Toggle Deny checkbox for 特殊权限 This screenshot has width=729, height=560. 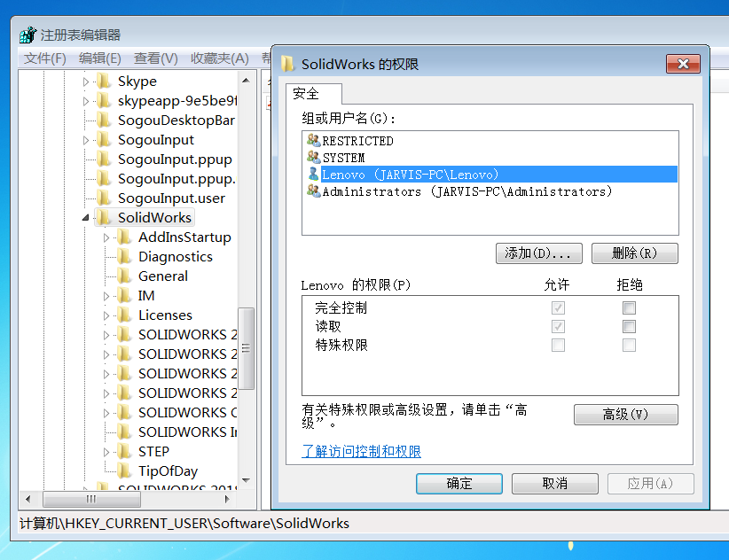(x=629, y=345)
